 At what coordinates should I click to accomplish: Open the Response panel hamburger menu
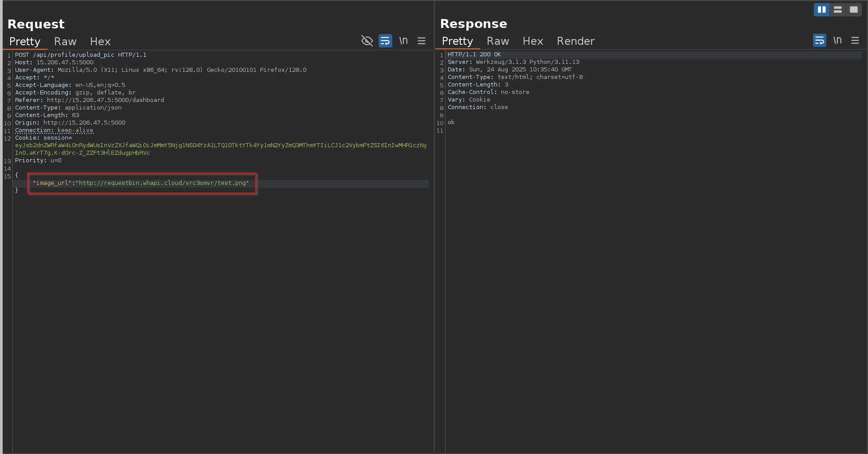[x=855, y=41]
